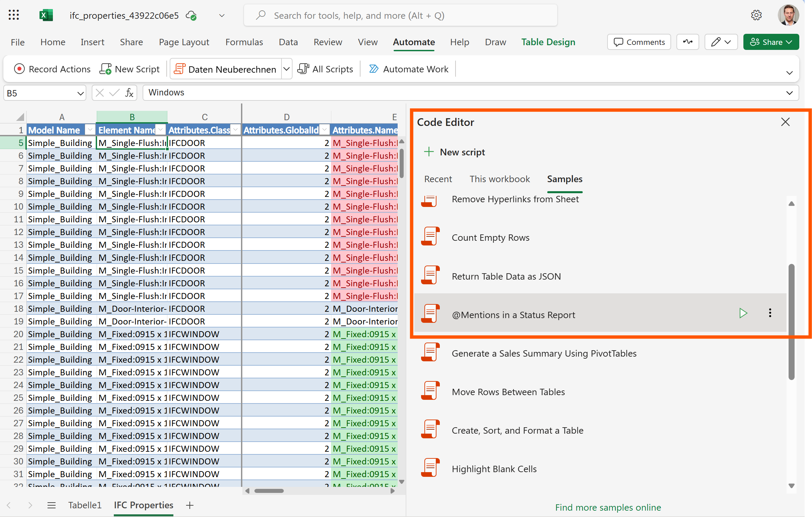Click the Automate Work button
This screenshot has height=517, width=812.
tap(409, 69)
